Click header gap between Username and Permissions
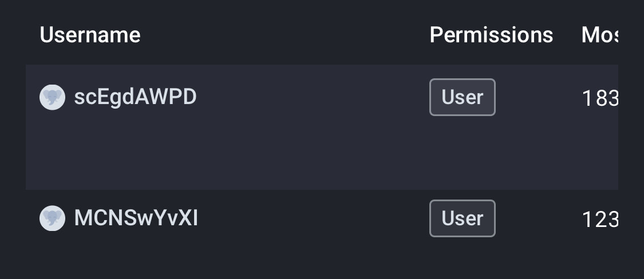Viewport: 644px width, 279px height. 283,35
